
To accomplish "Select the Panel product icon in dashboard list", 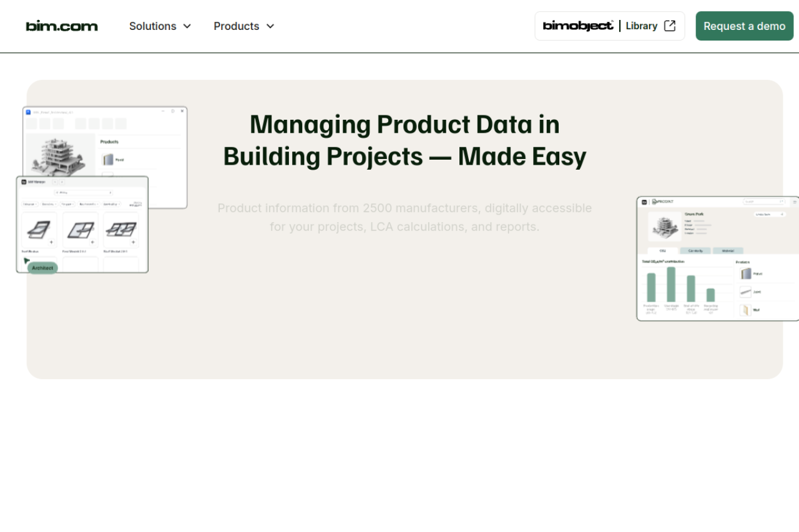I will point(745,274).
